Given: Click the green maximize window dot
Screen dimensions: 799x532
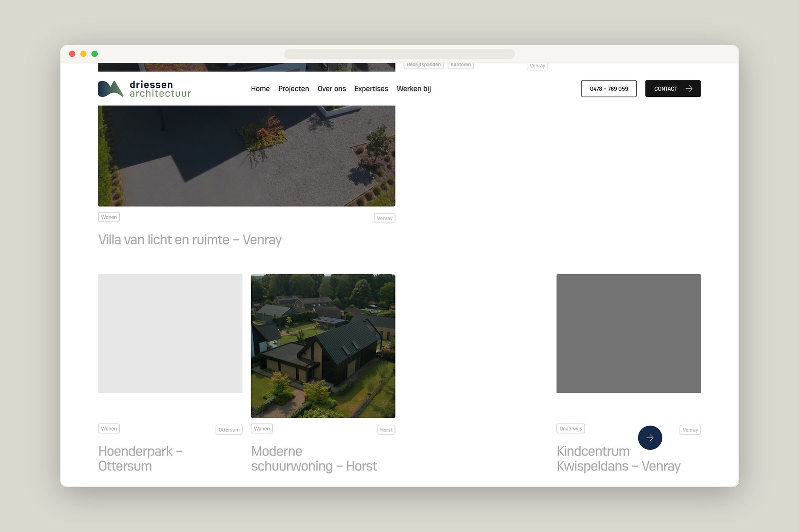Looking at the screenshot, I should click(95, 54).
